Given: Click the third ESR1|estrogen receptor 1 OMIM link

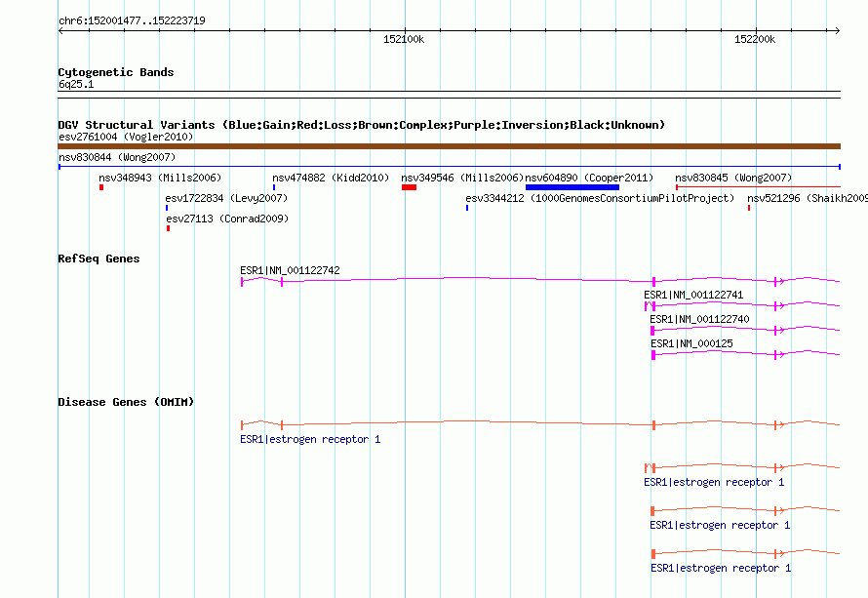Looking at the screenshot, I should pos(720,525).
